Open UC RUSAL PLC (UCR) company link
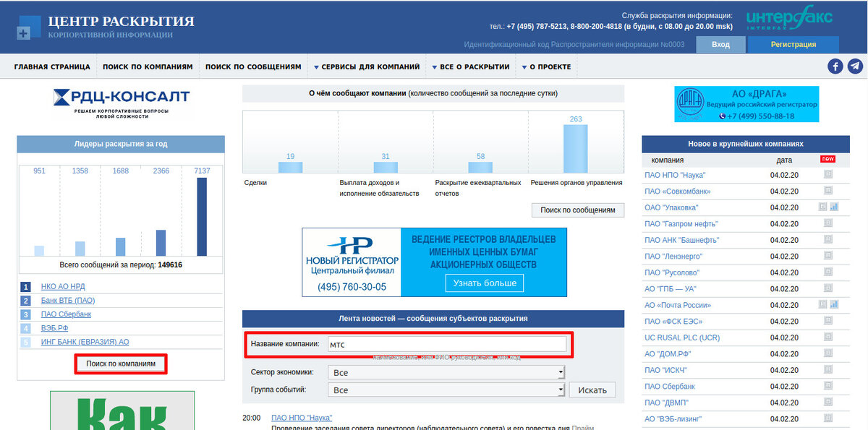Image resolution: width=868 pixels, height=430 pixels. click(x=682, y=337)
